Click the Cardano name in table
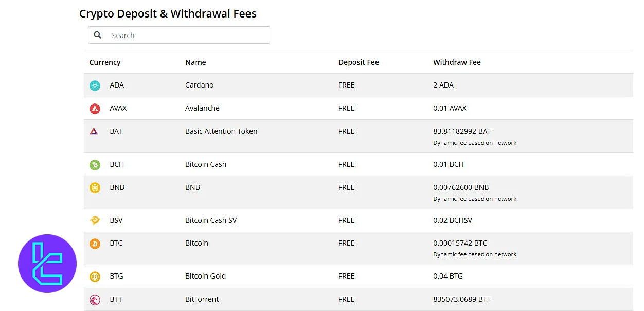Viewport: 644px width, 311px height. pos(199,85)
